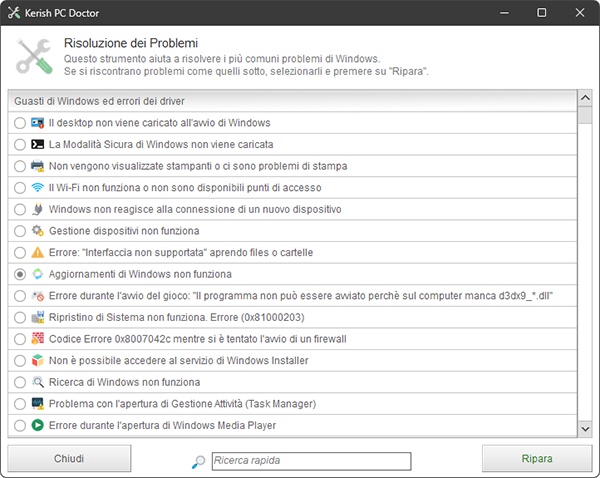Click the quick search magnifying glass icon
600x478 pixels.
click(198, 462)
